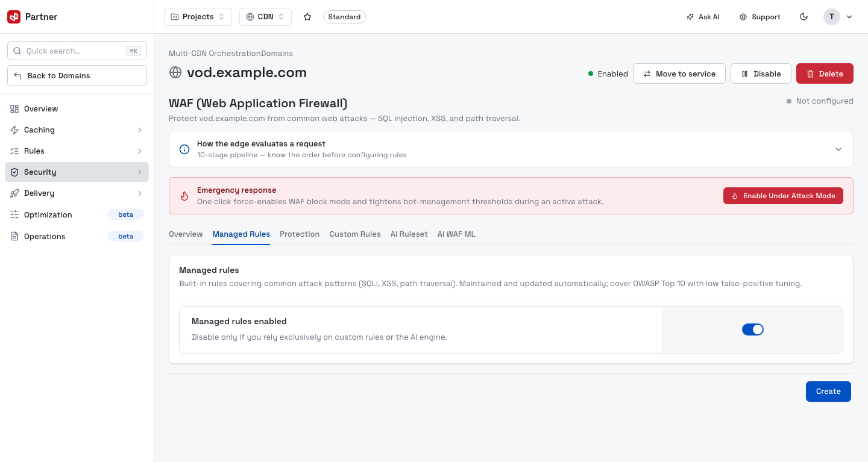Click the Rules checklist icon

click(x=14, y=151)
